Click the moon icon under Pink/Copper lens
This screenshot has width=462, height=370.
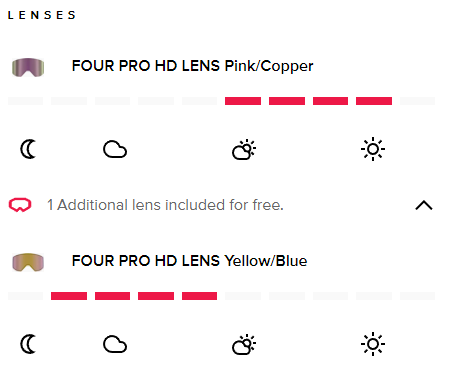tap(28, 149)
